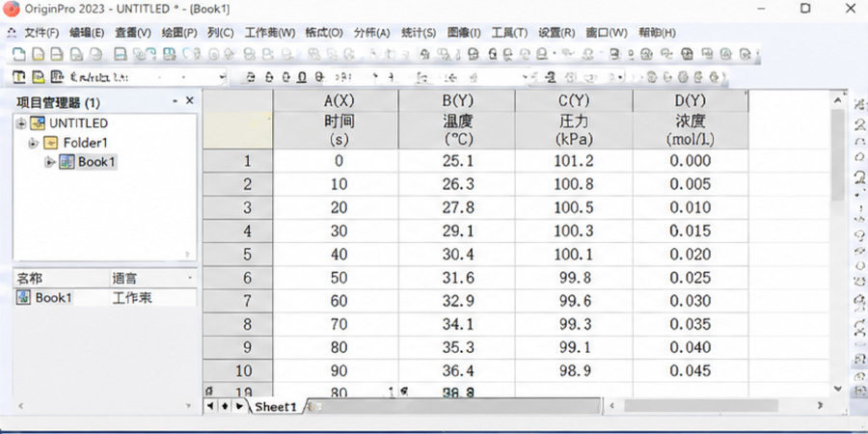Open the 帮助(H) menu
The image size is (868, 434).
657,33
